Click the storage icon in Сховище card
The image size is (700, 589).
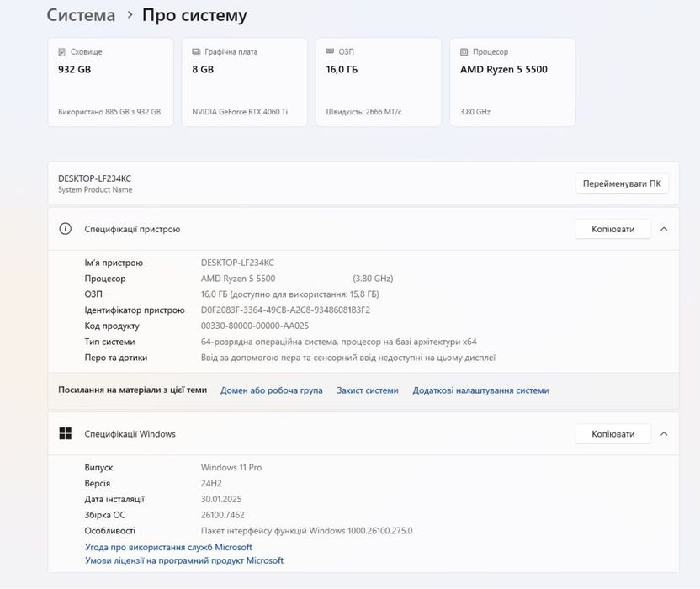[61, 52]
